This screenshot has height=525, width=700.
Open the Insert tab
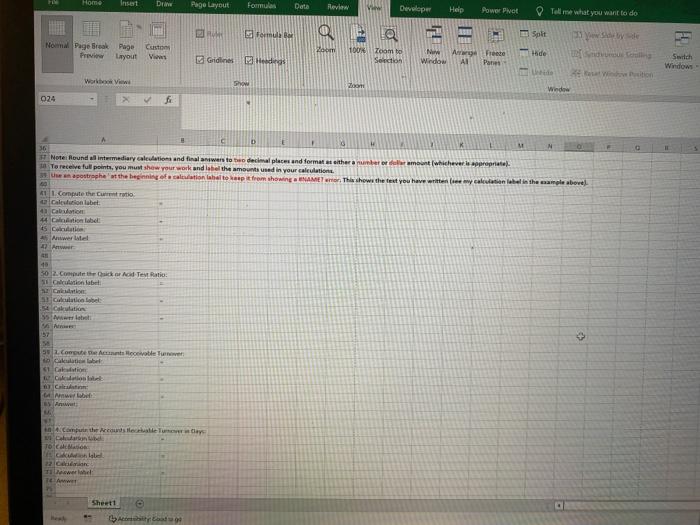pyautogui.click(x=129, y=4)
